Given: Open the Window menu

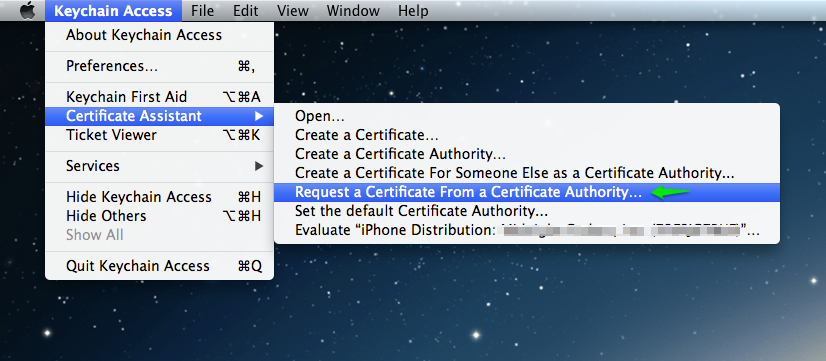Looking at the screenshot, I should click(x=353, y=11).
